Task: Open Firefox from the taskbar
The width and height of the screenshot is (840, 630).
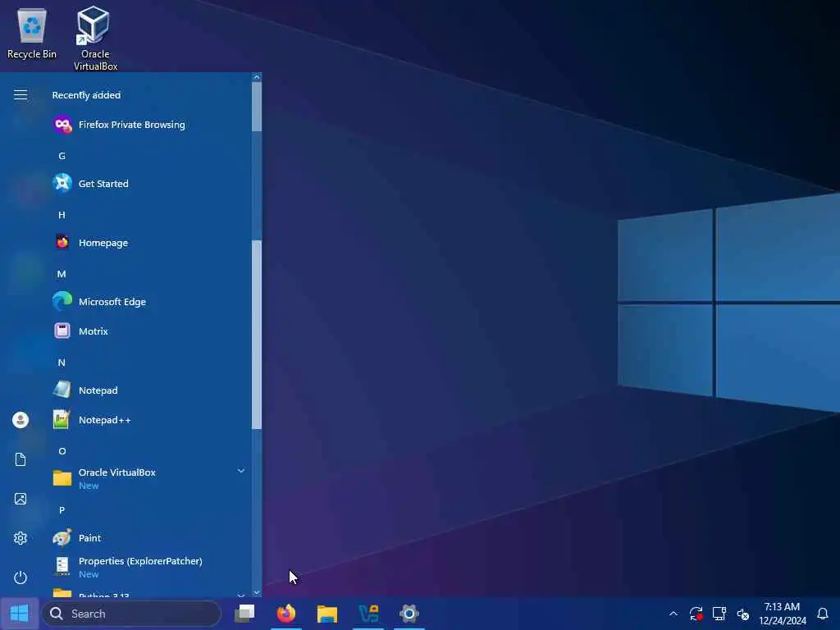Action: (286, 614)
